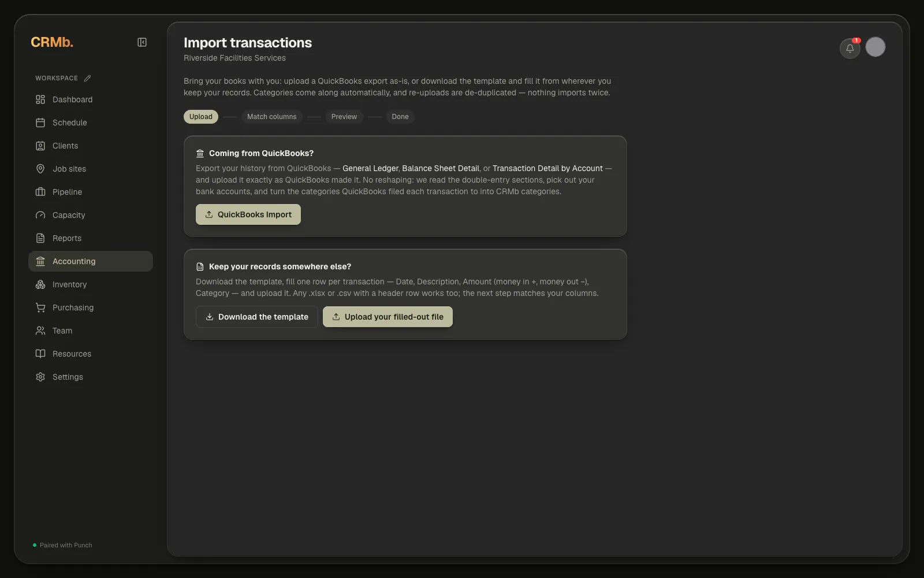Click the Dashboard grid icon
The image size is (924, 578).
click(40, 99)
